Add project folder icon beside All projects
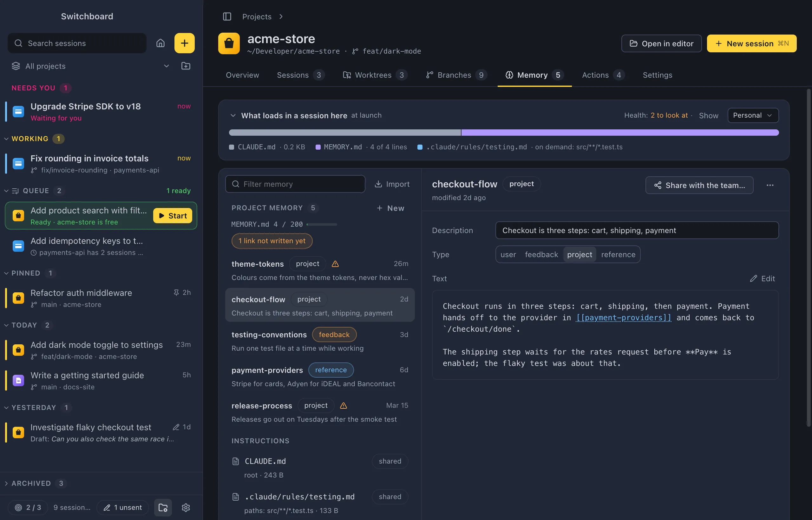Image resolution: width=812 pixels, height=520 pixels. pyautogui.click(x=186, y=66)
